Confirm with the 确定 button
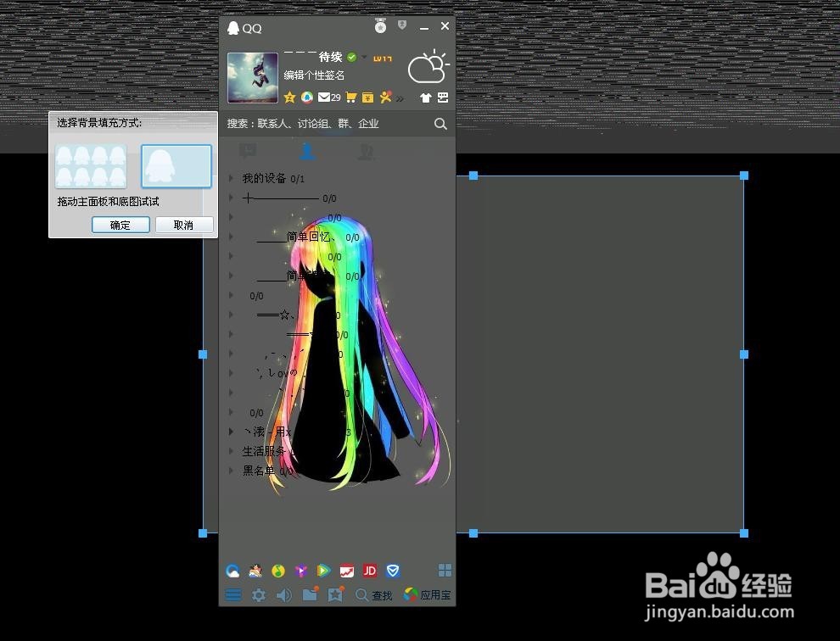 (x=120, y=225)
